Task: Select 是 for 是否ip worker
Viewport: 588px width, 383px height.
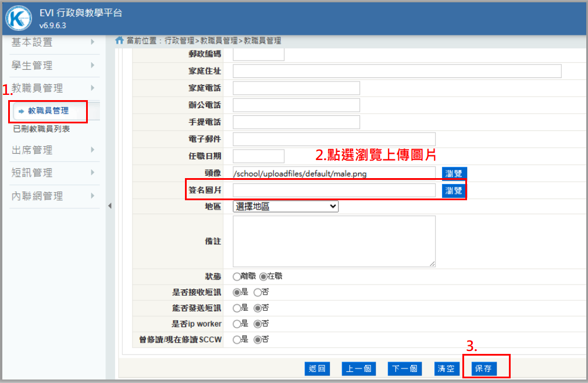Action: pyautogui.click(x=237, y=323)
